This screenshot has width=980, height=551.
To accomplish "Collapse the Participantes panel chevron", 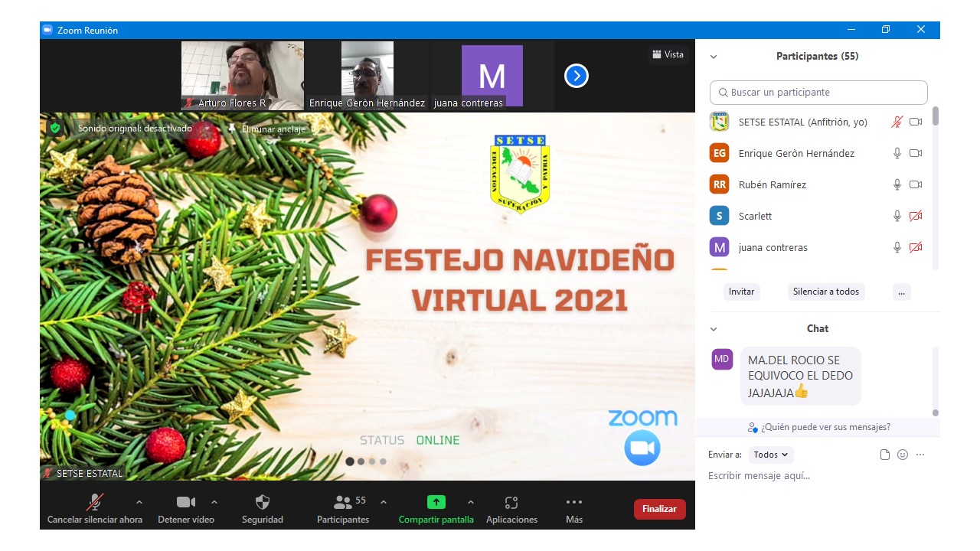I will 714,57.
